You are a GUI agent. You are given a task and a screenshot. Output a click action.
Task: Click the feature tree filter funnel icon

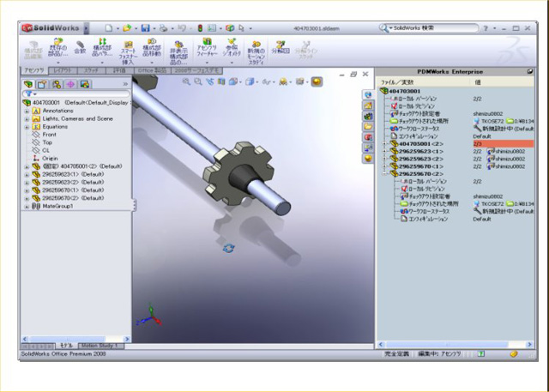pos(27,94)
